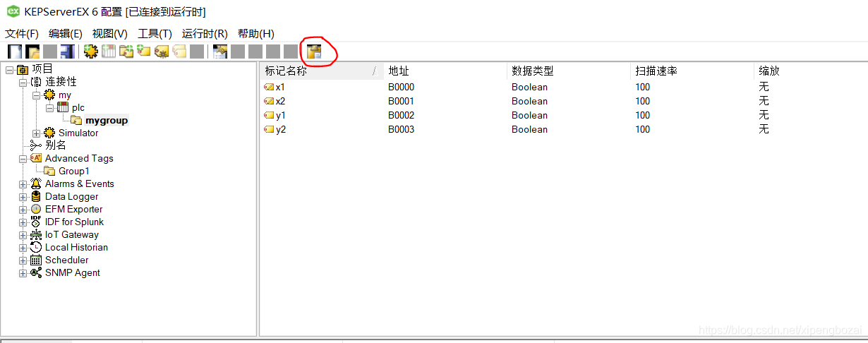The image size is (868, 343).
Task: Expand the Local Historian node
Action: click(x=23, y=247)
